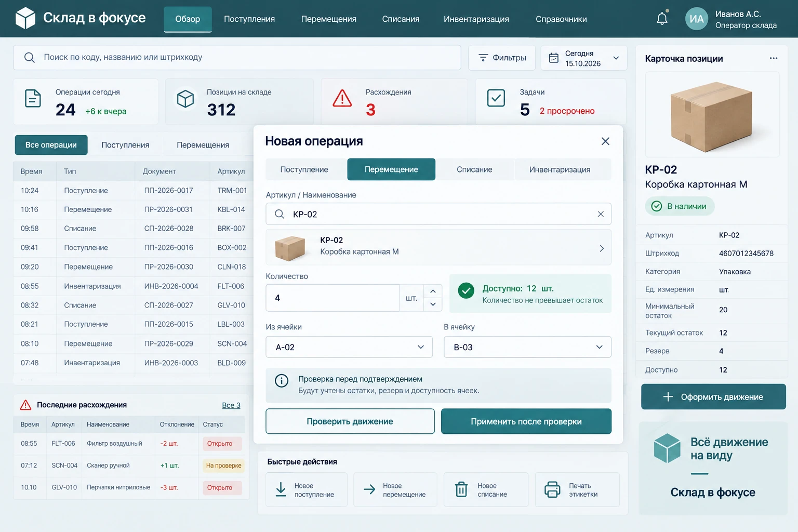Click the Расхождения warning triangle icon

(342, 98)
